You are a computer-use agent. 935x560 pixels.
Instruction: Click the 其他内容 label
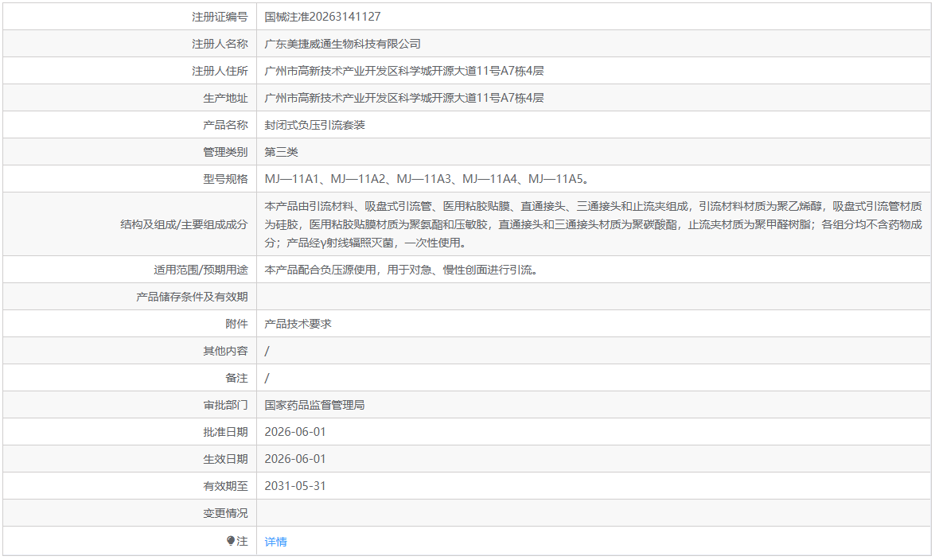click(x=225, y=351)
